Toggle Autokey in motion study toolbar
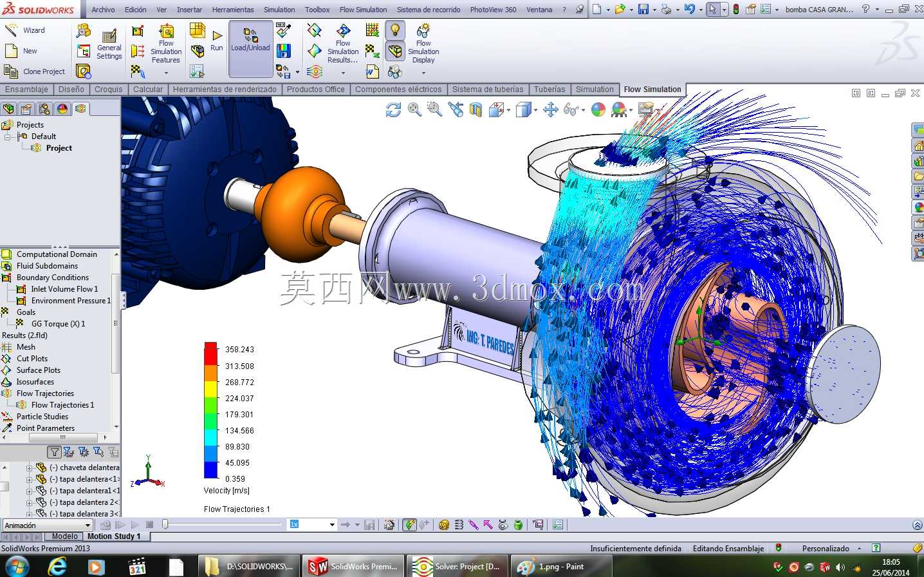 click(x=409, y=525)
